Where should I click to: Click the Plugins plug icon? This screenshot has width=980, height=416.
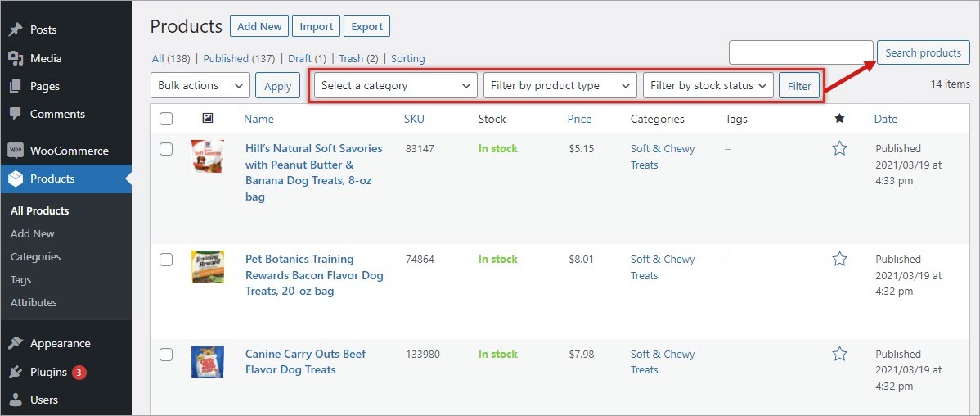pyautogui.click(x=15, y=372)
